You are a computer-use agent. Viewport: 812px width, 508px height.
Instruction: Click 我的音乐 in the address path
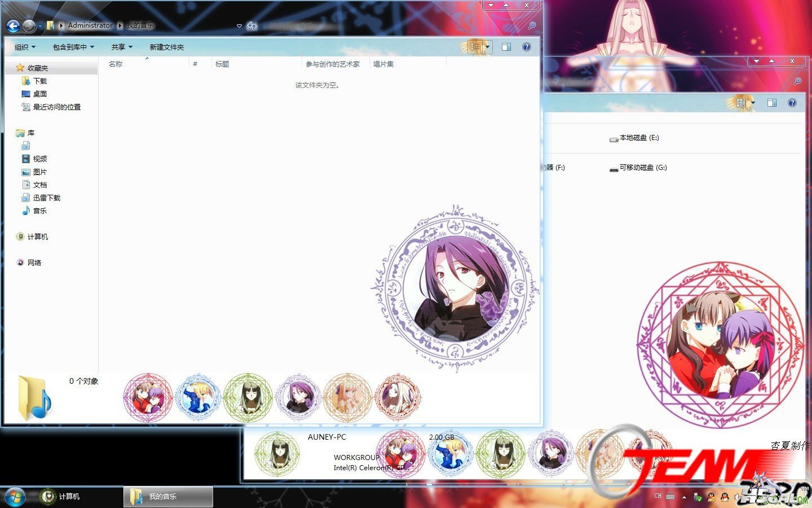(140, 25)
